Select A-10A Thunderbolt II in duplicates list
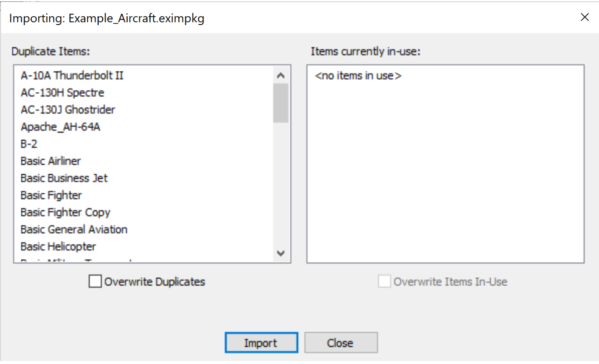 pyautogui.click(x=72, y=75)
